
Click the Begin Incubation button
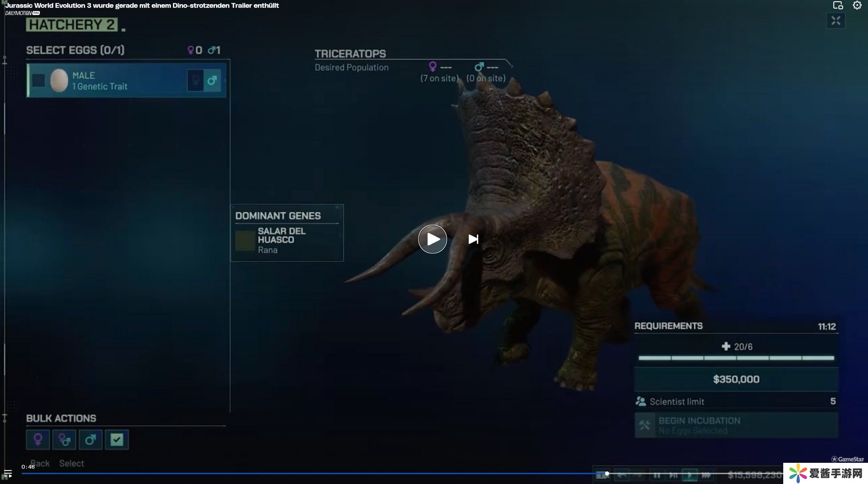[x=736, y=425]
